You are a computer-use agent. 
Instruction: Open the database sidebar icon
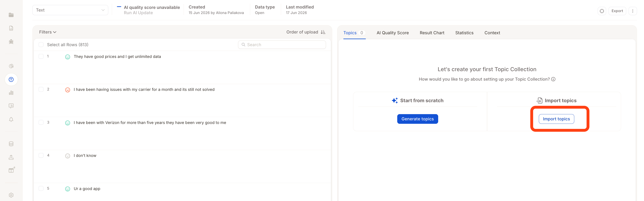11,144
